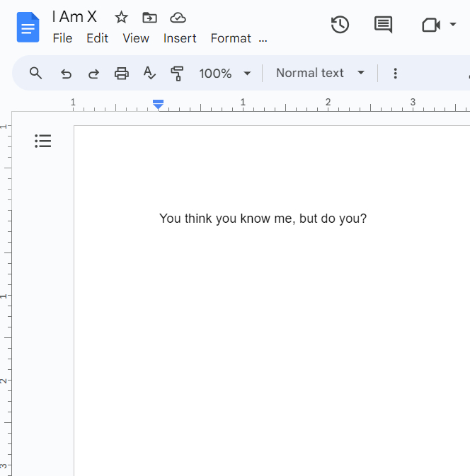Open the Move to folder icon

pos(149,18)
